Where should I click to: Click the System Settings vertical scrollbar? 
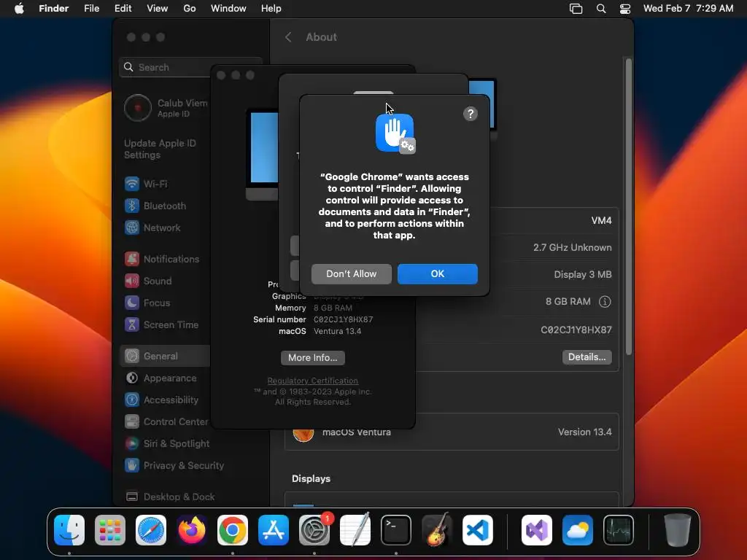coord(628,206)
